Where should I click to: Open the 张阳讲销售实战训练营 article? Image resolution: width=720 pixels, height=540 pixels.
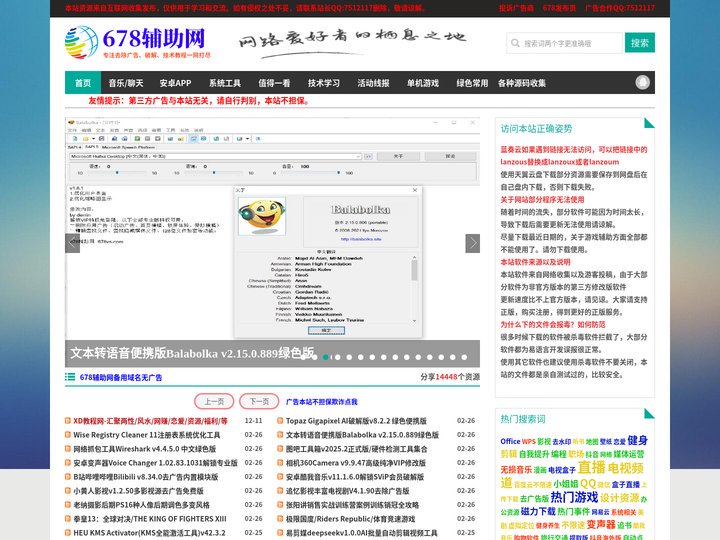click(352, 505)
